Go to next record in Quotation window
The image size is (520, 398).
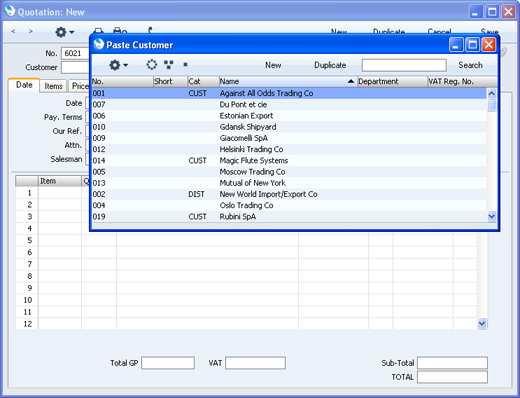[31, 31]
